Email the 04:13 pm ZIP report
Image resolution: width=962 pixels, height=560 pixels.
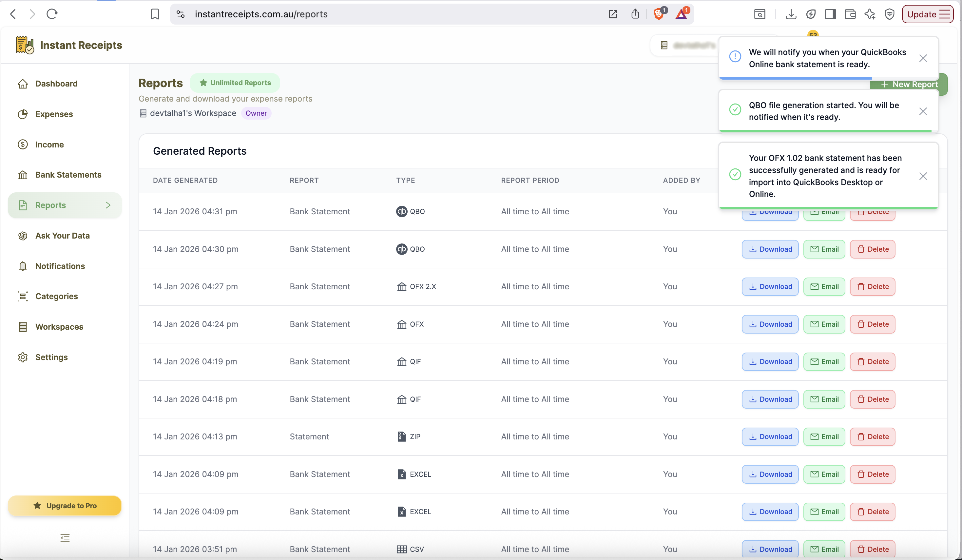[x=824, y=437]
